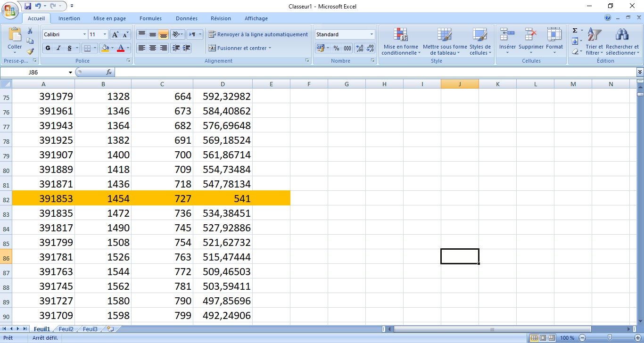Toggle bold formatting with G button
The image size is (644, 343).
tap(48, 48)
